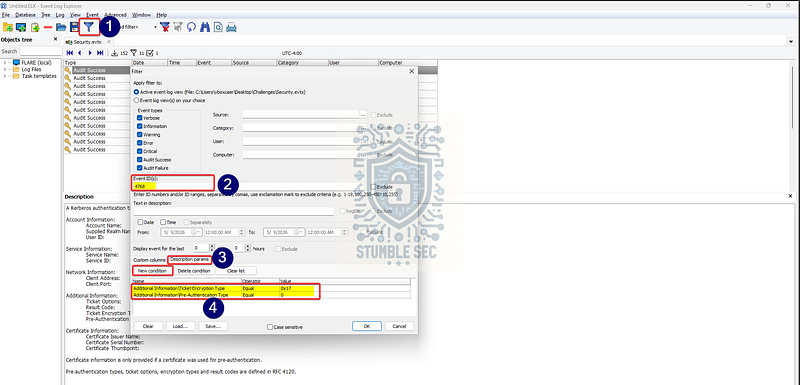The image size is (800, 385).
Task: Toggle the Critical event type checkbox
Action: [140, 151]
